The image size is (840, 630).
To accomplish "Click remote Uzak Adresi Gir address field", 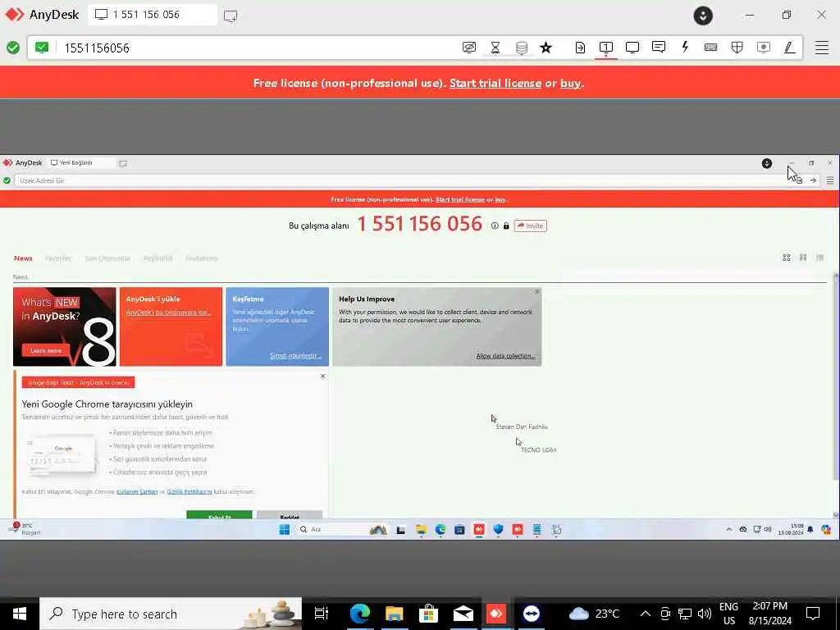I will click(402, 180).
